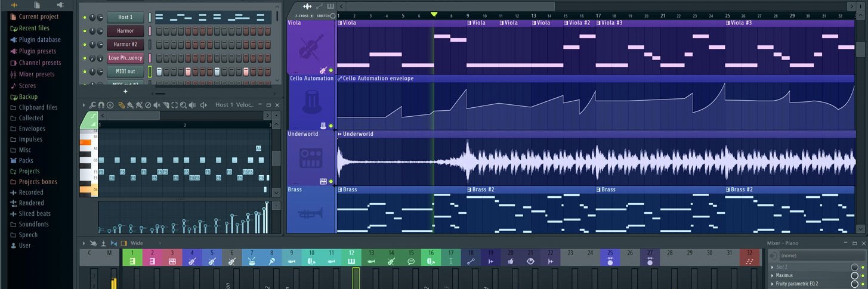Select mixer track 20 thumbs-up icon
The width and height of the screenshot is (868, 289).
click(x=511, y=261)
